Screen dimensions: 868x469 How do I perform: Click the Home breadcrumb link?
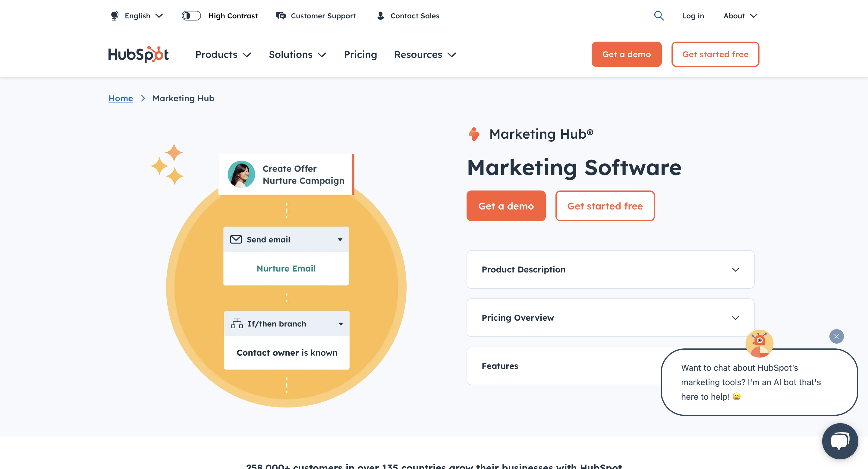(121, 98)
